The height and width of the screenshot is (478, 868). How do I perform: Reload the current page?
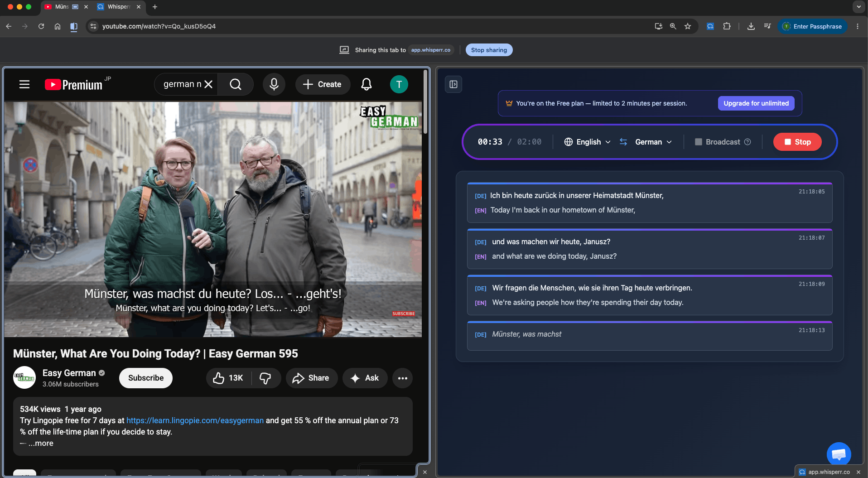click(x=41, y=26)
